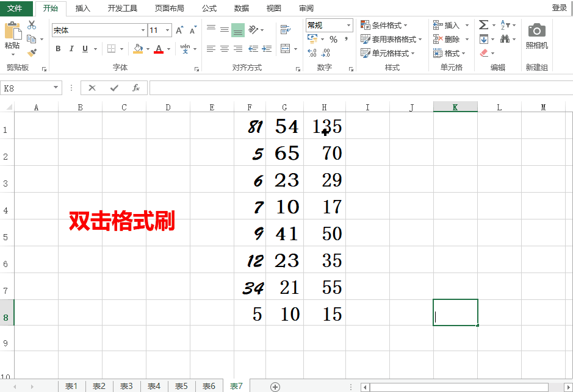Switch to sheet tab 表3
This screenshot has width=573, height=392.
pyautogui.click(x=126, y=386)
